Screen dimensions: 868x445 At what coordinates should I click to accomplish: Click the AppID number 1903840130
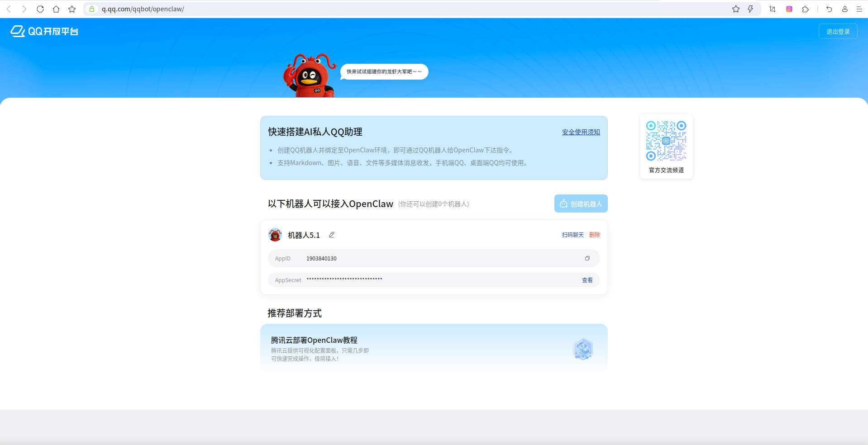coord(321,259)
